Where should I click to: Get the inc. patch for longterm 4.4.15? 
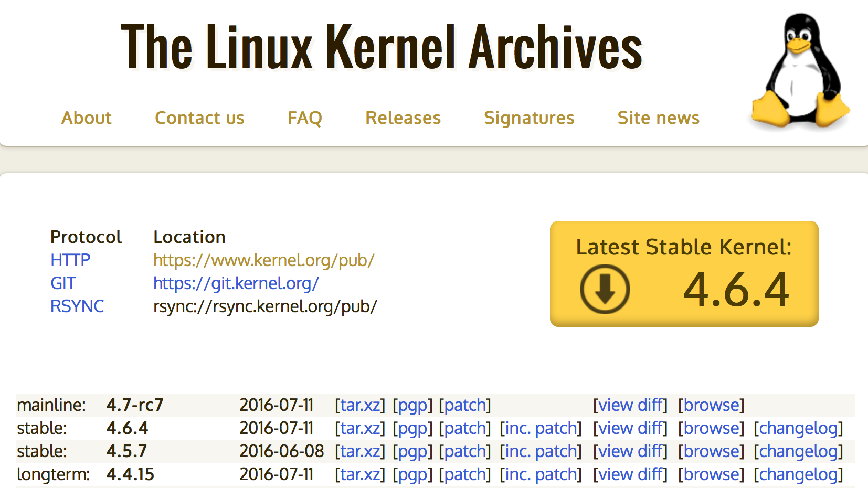541,474
